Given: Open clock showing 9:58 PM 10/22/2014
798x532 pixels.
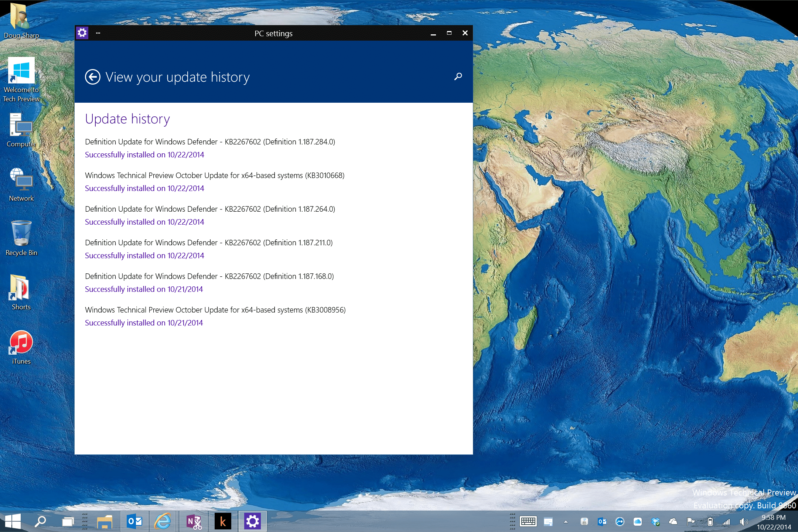Looking at the screenshot, I should (x=774, y=522).
